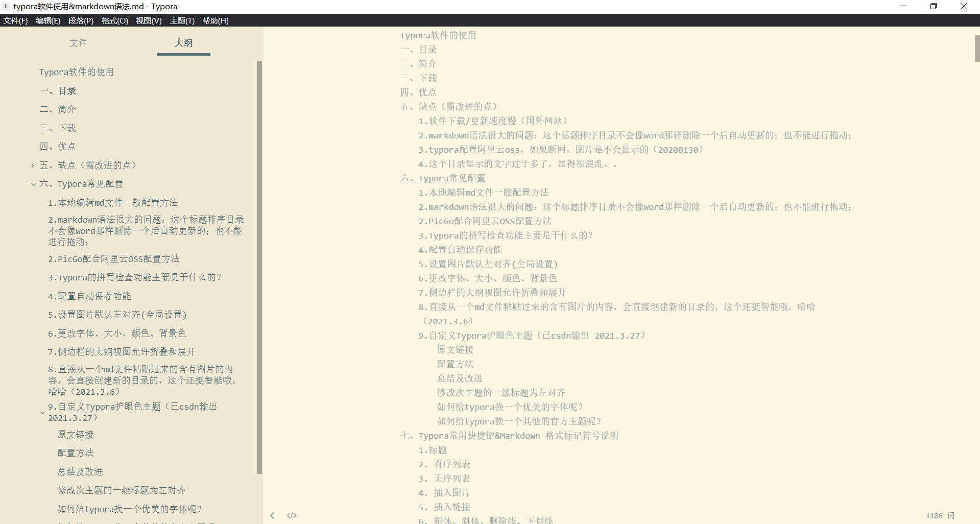
Task: Collapse the sidebar with the back arrow
Action: coord(272,515)
